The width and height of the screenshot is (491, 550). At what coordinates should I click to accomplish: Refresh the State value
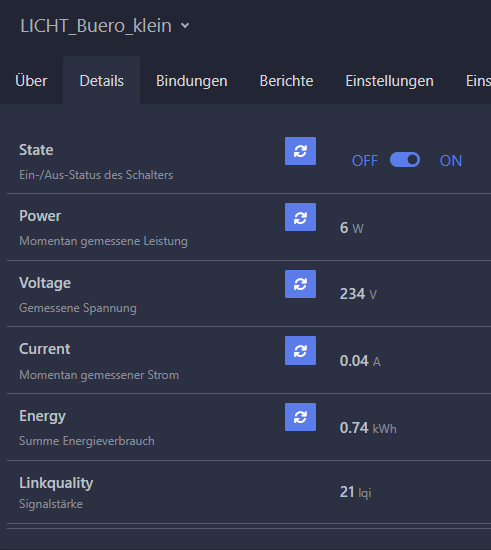[300, 151]
